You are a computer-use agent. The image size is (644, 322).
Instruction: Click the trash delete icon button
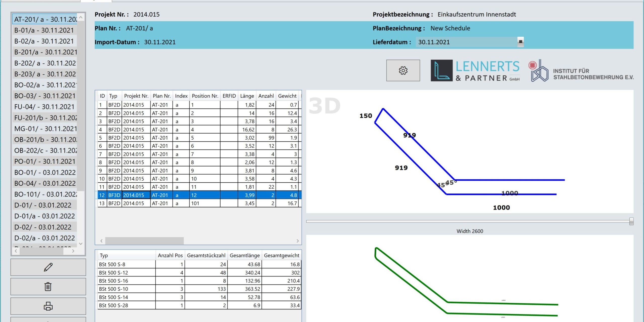[48, 287]
